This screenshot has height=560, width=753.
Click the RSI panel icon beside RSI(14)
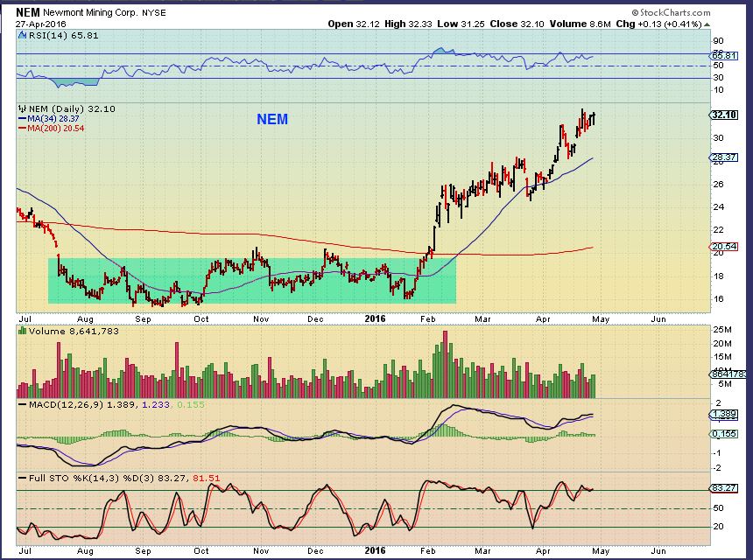(x=22, y=35)
